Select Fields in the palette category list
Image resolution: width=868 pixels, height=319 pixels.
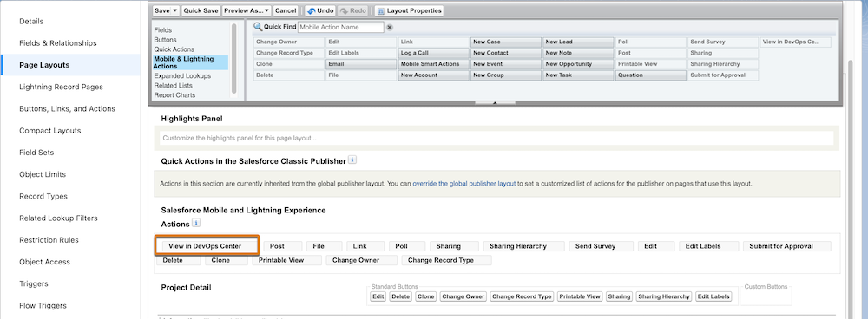(163, 30)
